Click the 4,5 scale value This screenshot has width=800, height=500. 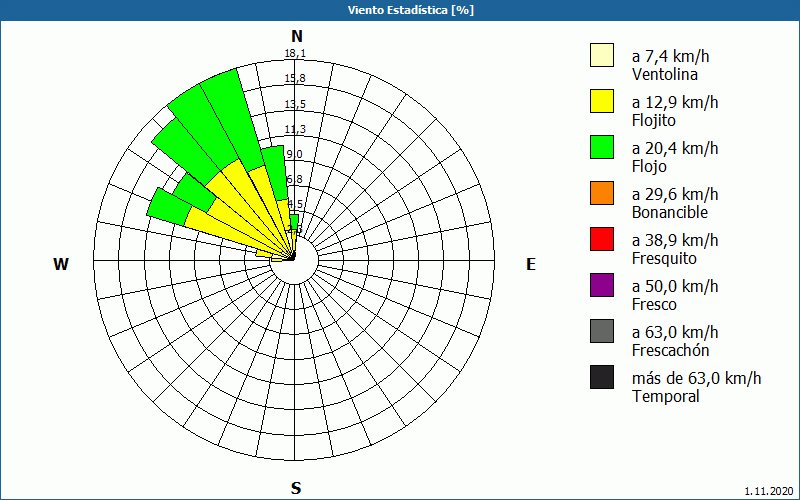(x=295, y=205)
